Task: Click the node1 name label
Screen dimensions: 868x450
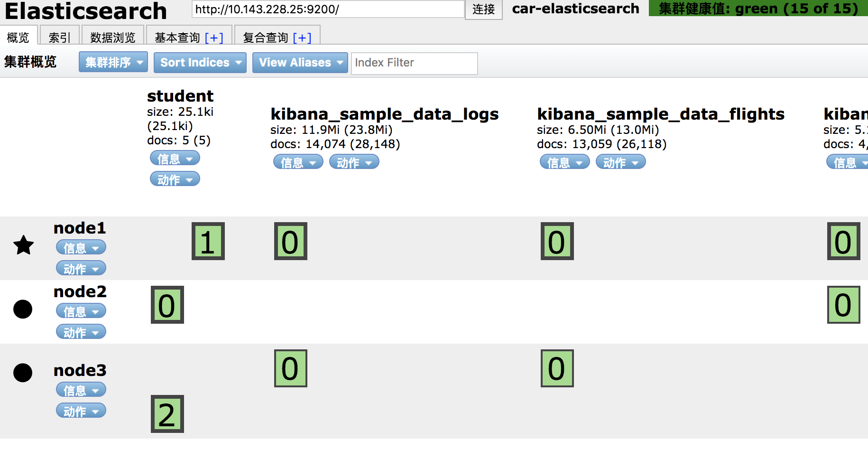Action: tap(80, 228)
